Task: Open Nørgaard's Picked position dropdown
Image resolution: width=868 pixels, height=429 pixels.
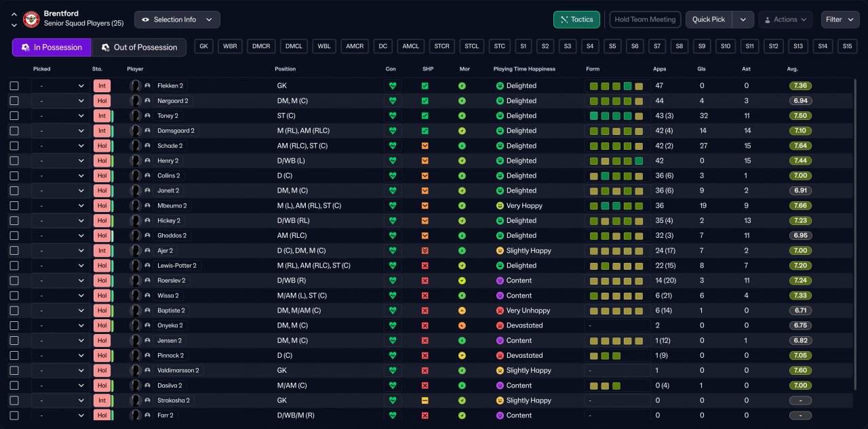Action: pyautogui.click(x=61, y=101)
